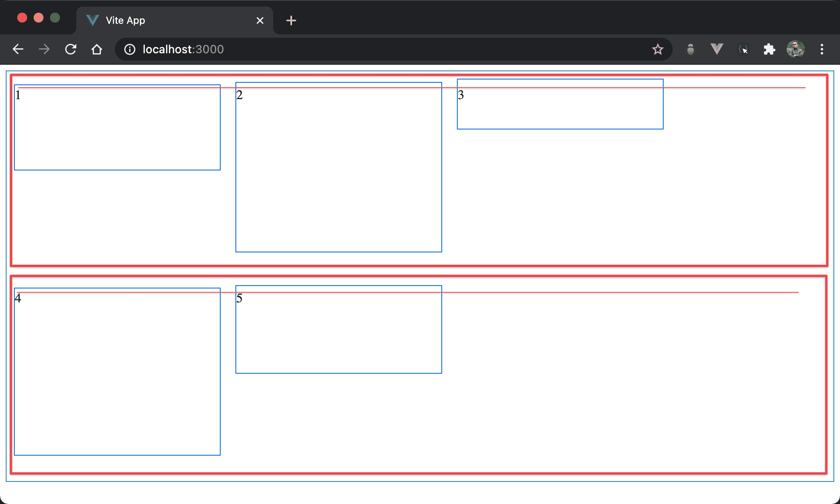Open the bug-shaped extension icon
The width and height of the screenshot is (840, 504).
691,50
